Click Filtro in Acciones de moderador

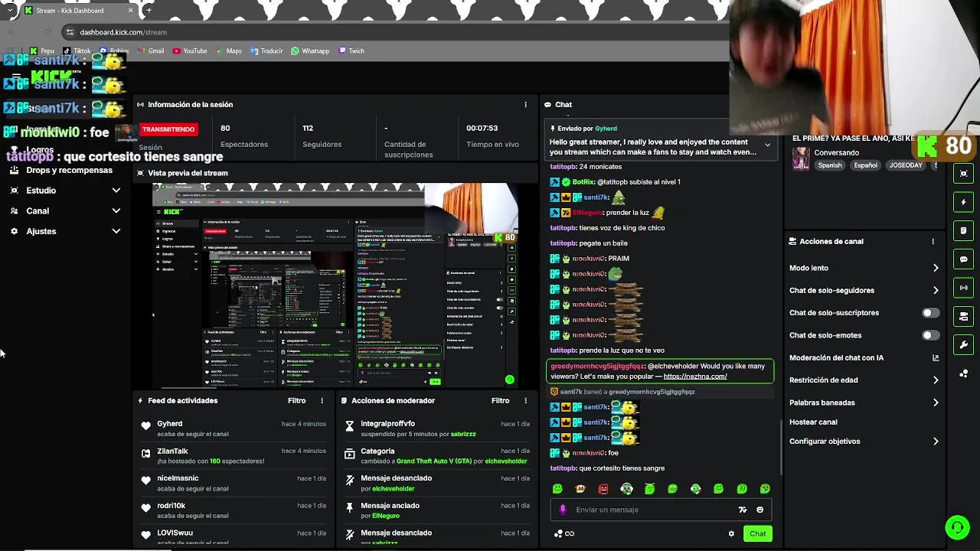point(500,401)
